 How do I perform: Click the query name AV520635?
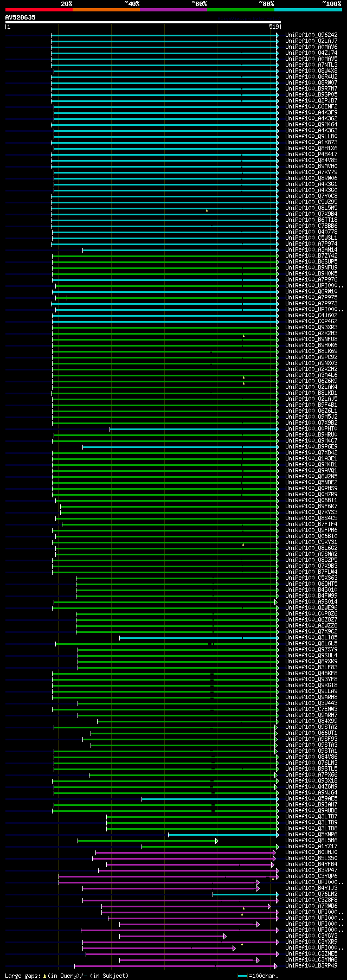21,17
